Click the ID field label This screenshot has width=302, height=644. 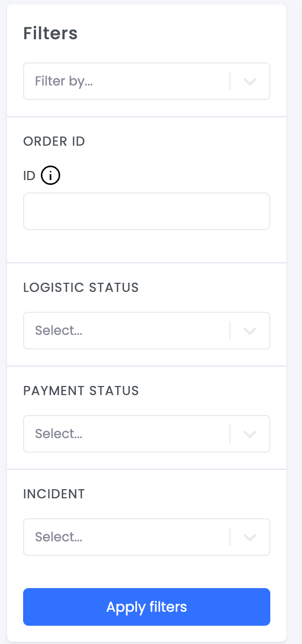[x=30, y=176]
